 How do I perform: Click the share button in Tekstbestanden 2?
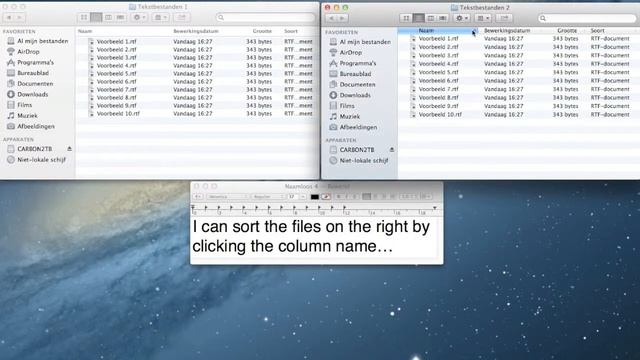pos(504,18)
